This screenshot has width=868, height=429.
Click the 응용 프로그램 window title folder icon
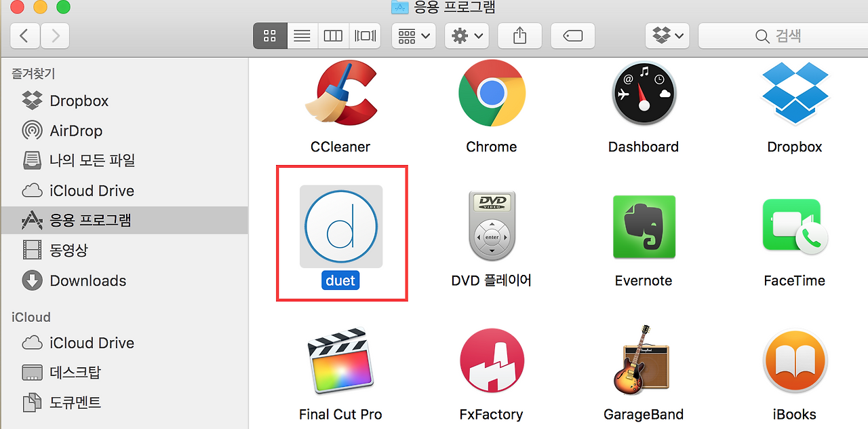point(400,7)
